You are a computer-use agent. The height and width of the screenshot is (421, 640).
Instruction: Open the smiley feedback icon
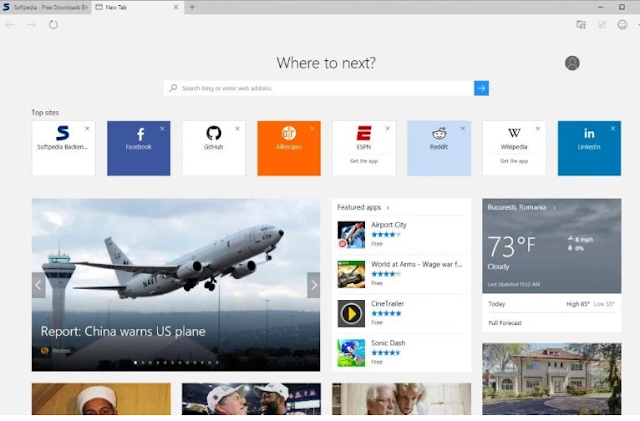pos(622,25)
